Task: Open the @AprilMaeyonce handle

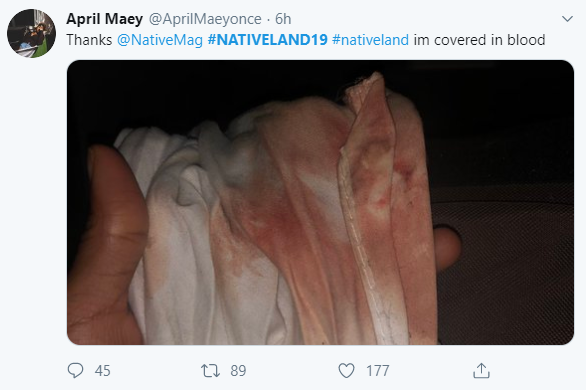Action: 205,19
